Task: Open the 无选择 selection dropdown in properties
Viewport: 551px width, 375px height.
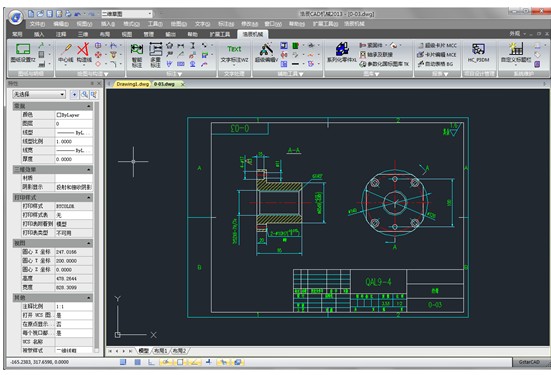Action: 39,94
